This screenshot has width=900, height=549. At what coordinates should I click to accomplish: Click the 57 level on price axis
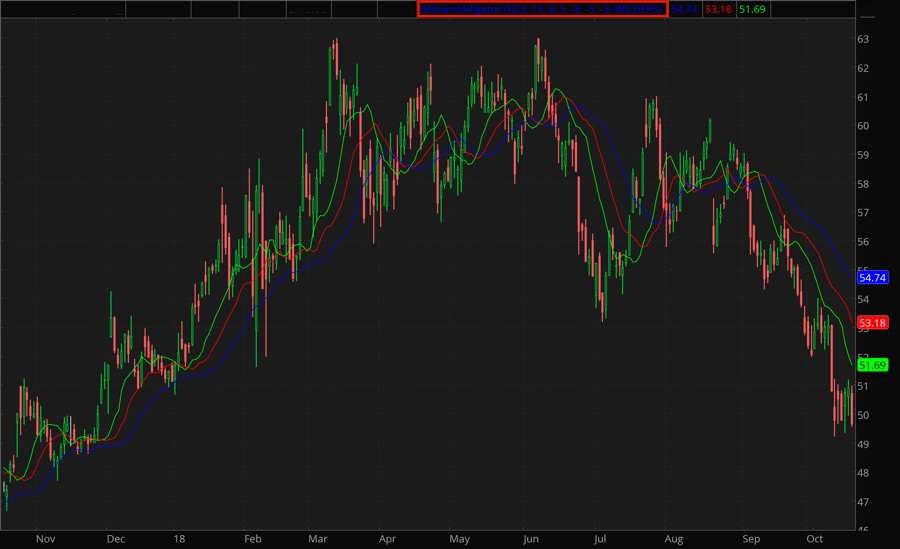click(863, 213)
